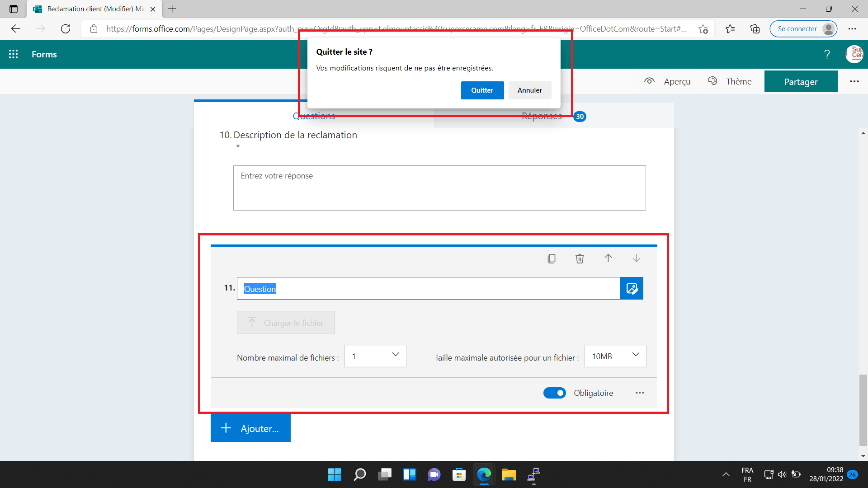Image resolution: width=868 pixels, height=488 pixels.
Task: Copy question 11 with duplicate icon
Action: tap(552, 258)
